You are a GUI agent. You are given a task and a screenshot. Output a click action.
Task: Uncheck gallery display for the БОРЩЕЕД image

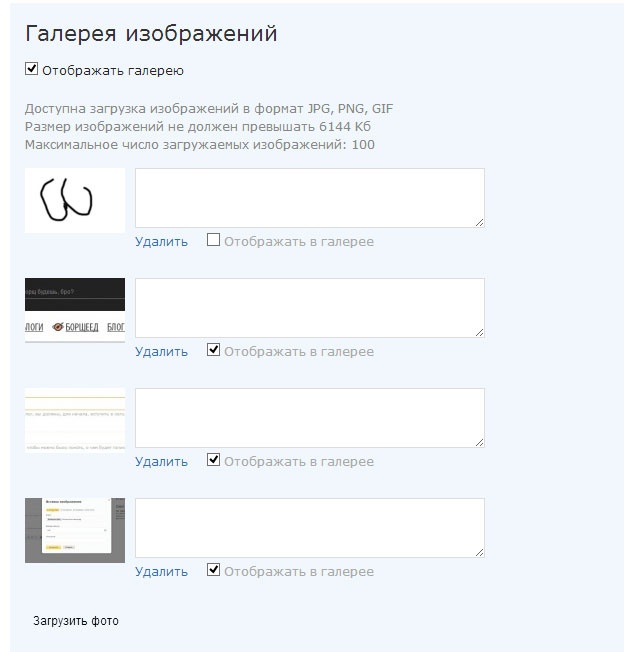pos(213,350)
